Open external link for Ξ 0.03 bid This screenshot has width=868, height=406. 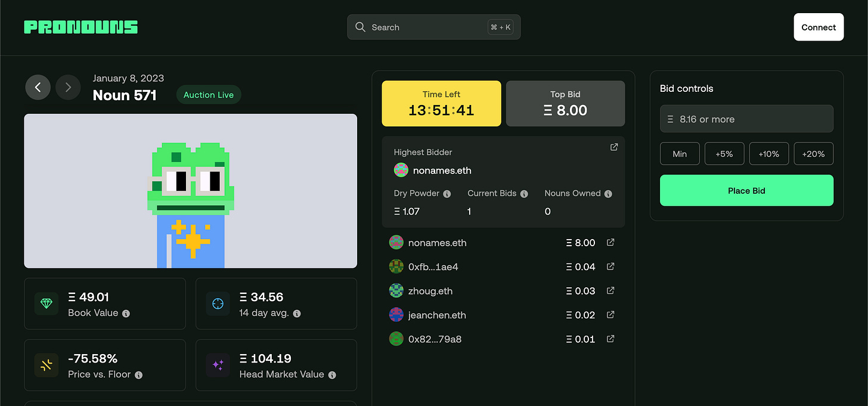tap(610, 290)
